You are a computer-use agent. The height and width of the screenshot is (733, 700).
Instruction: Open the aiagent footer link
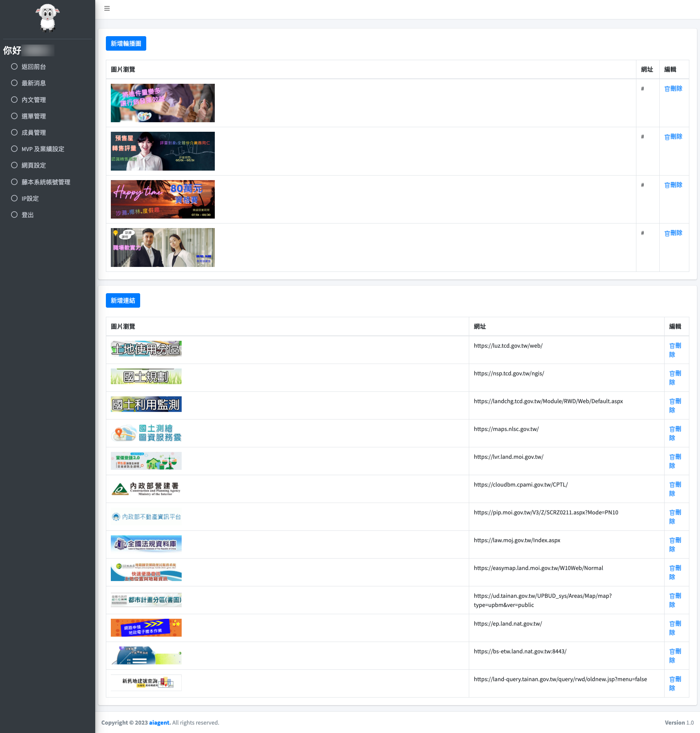(x=160, y=722)
